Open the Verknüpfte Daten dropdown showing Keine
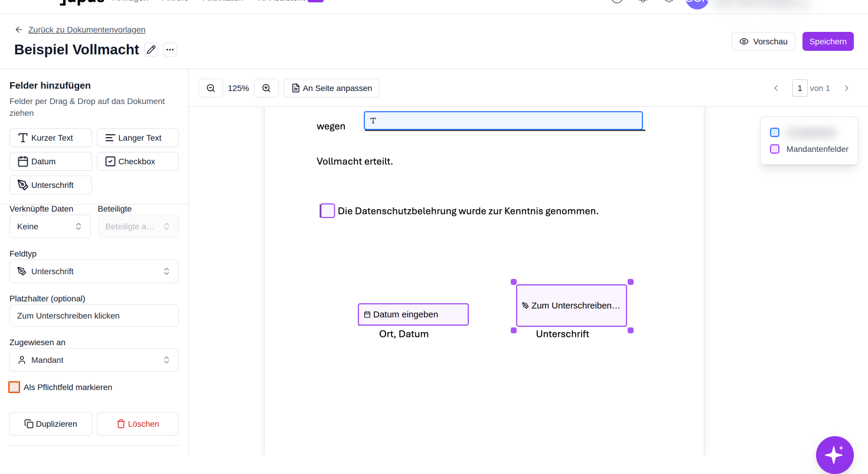This screenshot has height=474, width=868. (50, 226)
